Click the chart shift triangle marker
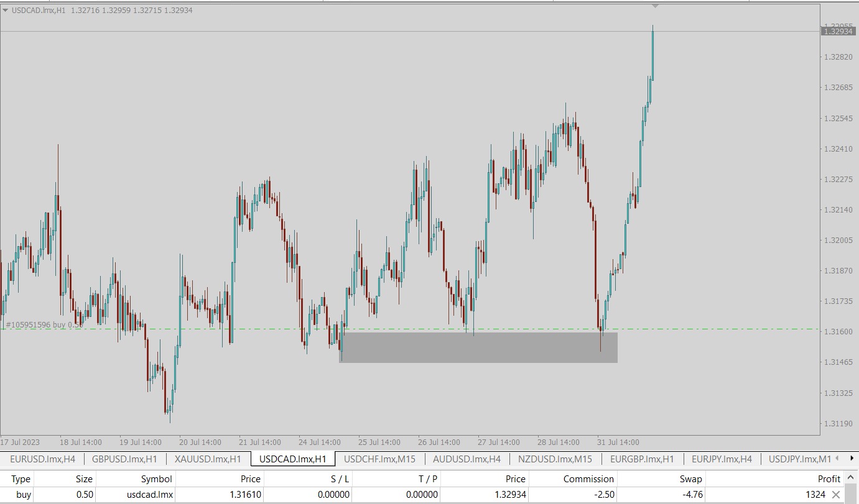Image resolution: width=859 pixels, height=504 pixels. pos(655,6)
